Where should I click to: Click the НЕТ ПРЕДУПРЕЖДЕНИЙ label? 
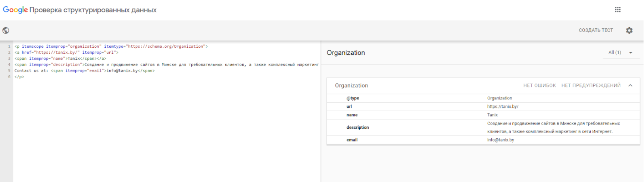[x=591, y=85]
